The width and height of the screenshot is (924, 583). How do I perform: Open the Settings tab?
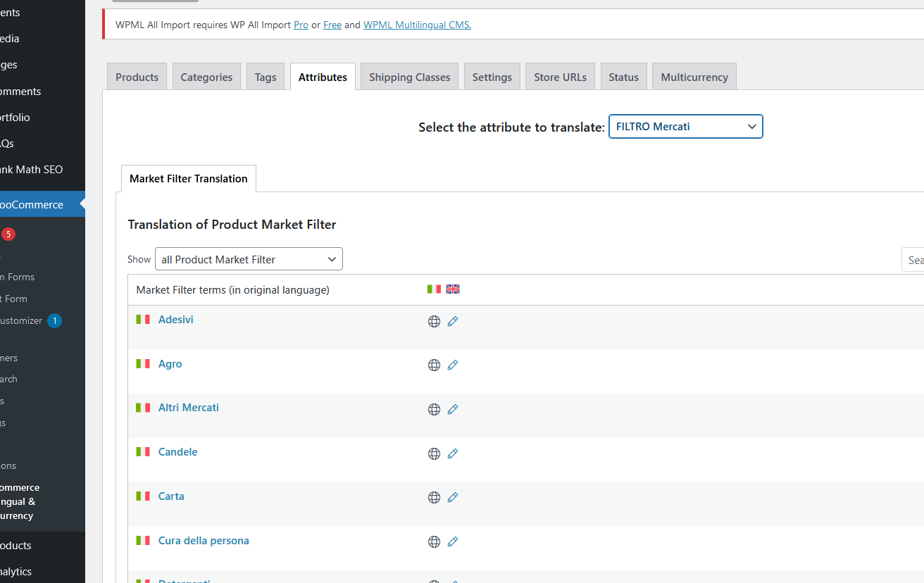(x=492, y=77)
